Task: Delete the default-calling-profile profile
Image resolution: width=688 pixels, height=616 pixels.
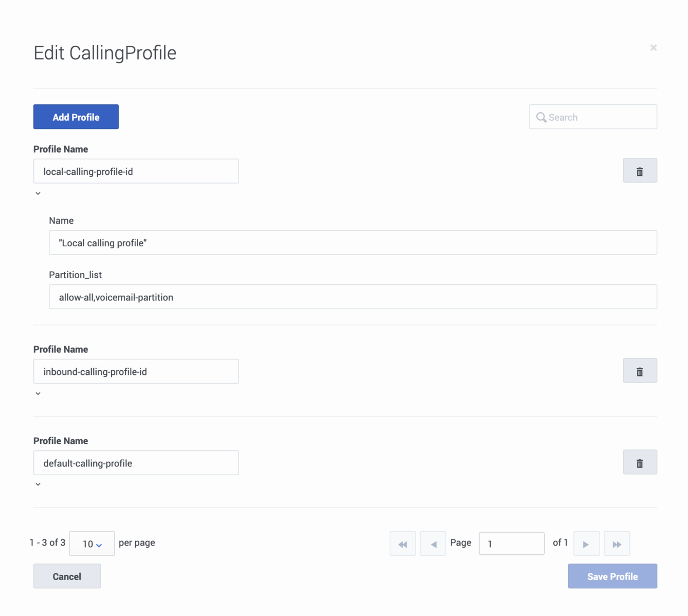Action: (640, 462)
